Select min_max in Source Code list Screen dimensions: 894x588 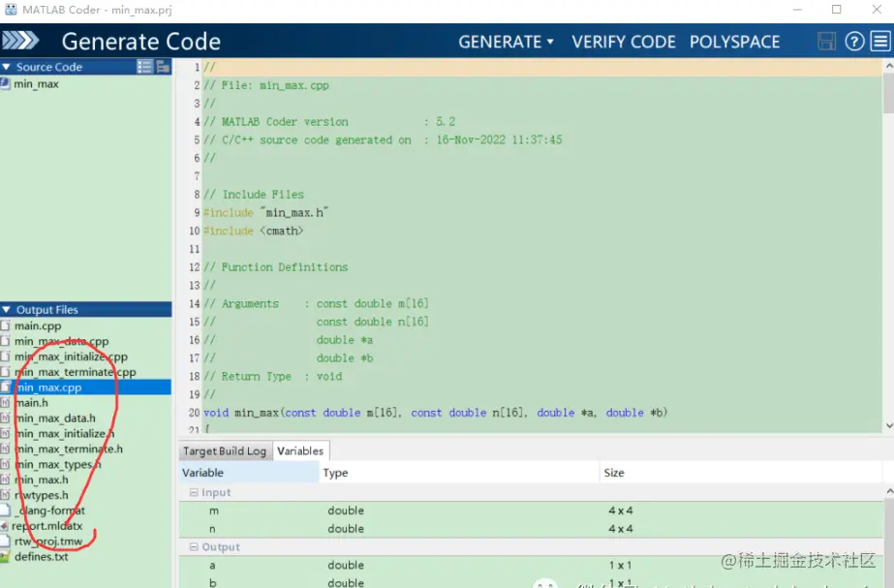[36, 84]
